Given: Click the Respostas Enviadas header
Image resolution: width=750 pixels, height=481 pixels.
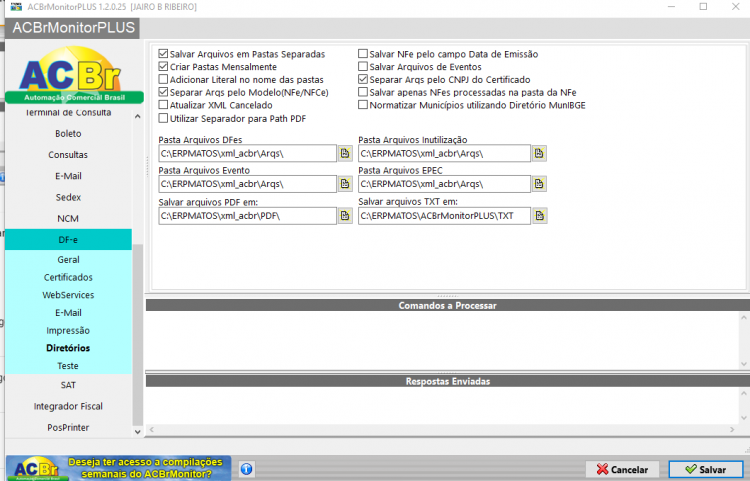Looking at the screenshot, I should point(448,381).
